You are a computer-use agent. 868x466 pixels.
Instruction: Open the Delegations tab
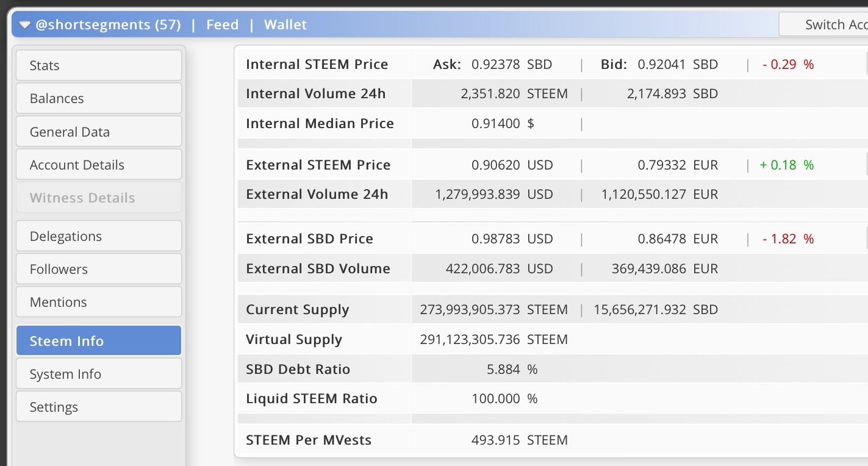point(99,236)
